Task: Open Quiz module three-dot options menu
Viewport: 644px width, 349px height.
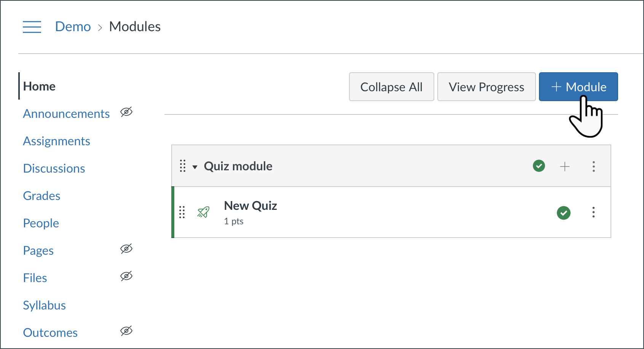Action: point(593,166)
